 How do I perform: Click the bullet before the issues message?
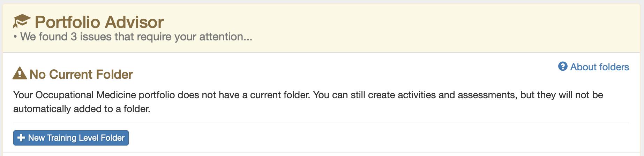[x=15, y=37]
